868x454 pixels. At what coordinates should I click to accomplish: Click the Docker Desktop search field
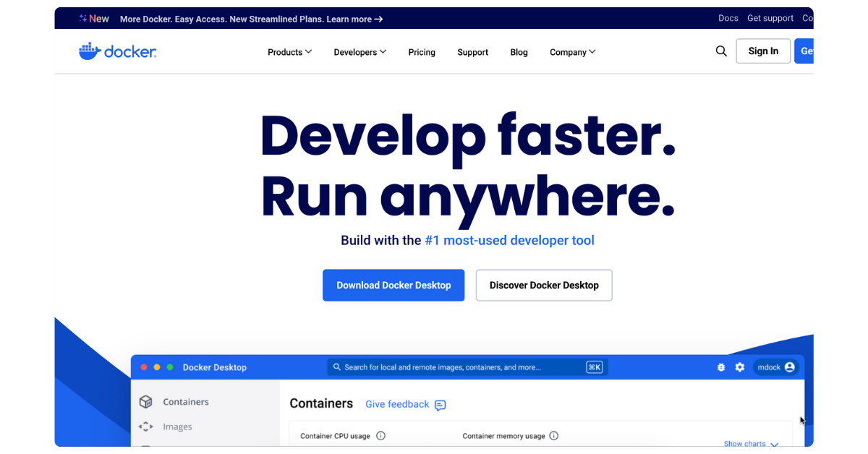tap(467, 367)
